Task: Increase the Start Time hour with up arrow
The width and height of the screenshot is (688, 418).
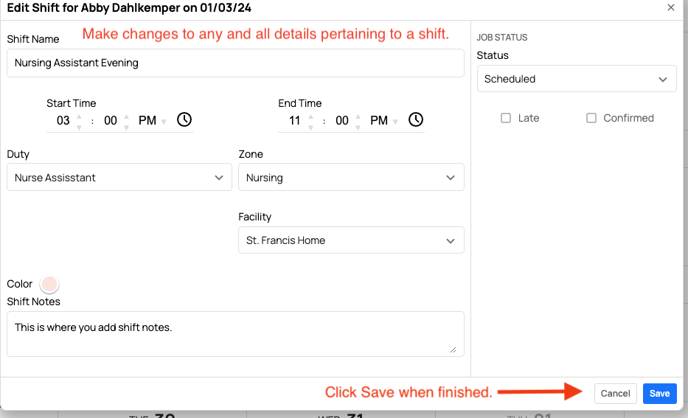Action: [x=79, y=116]
